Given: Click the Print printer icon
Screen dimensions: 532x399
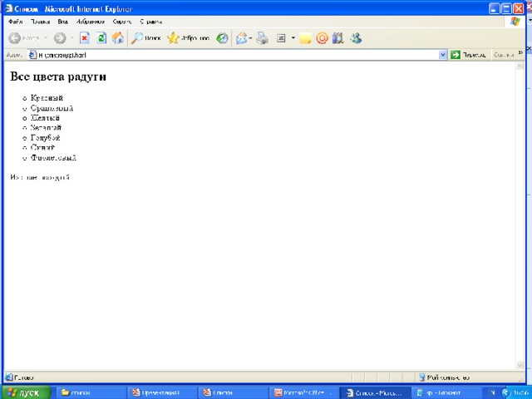Looking at the screenshot, I should 263,38.
